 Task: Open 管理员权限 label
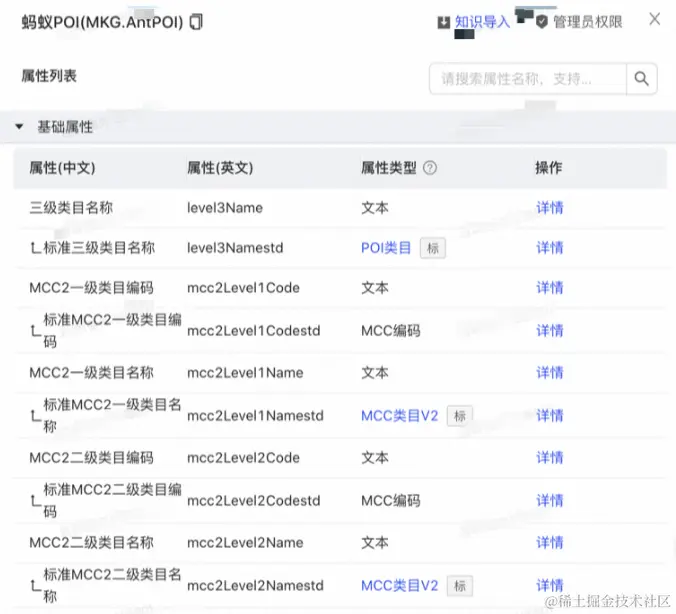click(588, 22)
